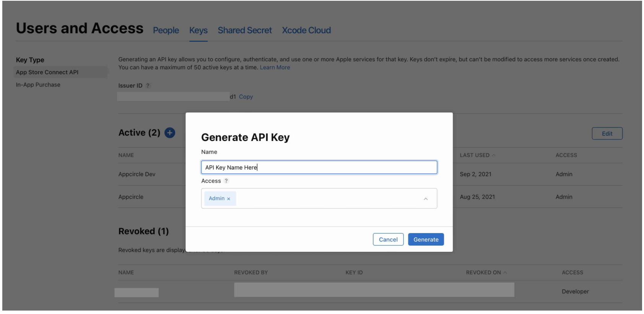Screen dimensions: 644x314
Task: Select the Keys tab
Action: pos(198,30)
